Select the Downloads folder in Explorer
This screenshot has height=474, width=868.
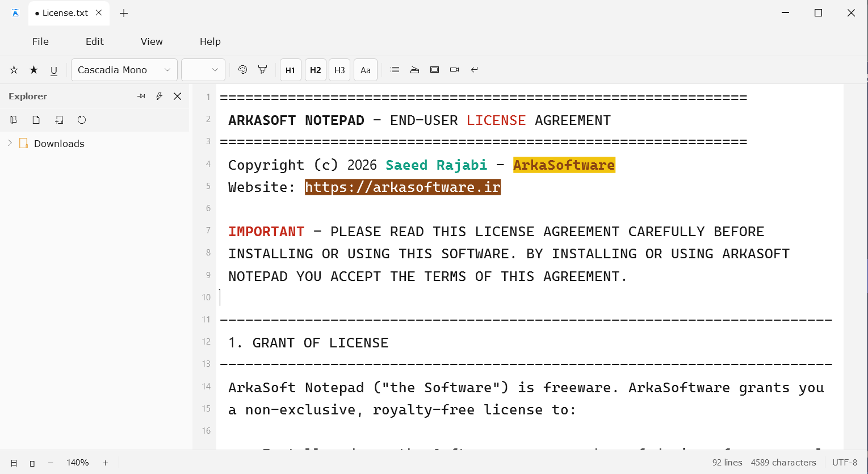[59, 144]
